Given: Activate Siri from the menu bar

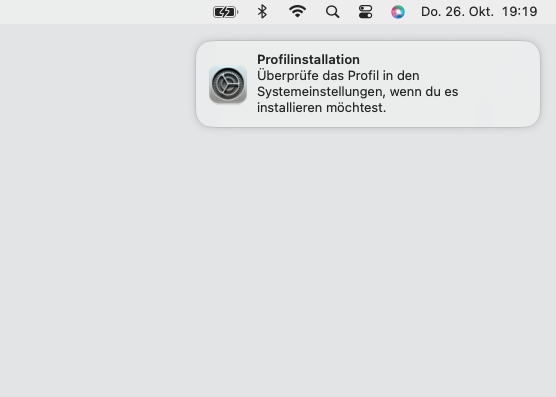Looking at the screenshot, I should [398, 12].
